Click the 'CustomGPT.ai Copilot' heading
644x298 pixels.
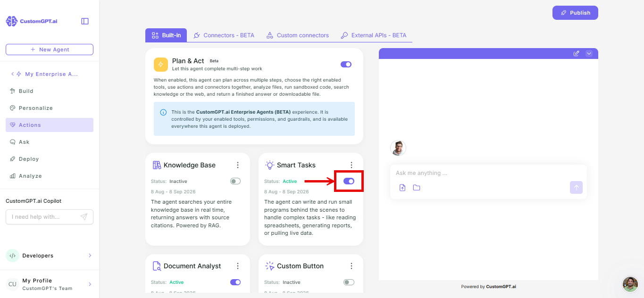[x=33, y=201]
